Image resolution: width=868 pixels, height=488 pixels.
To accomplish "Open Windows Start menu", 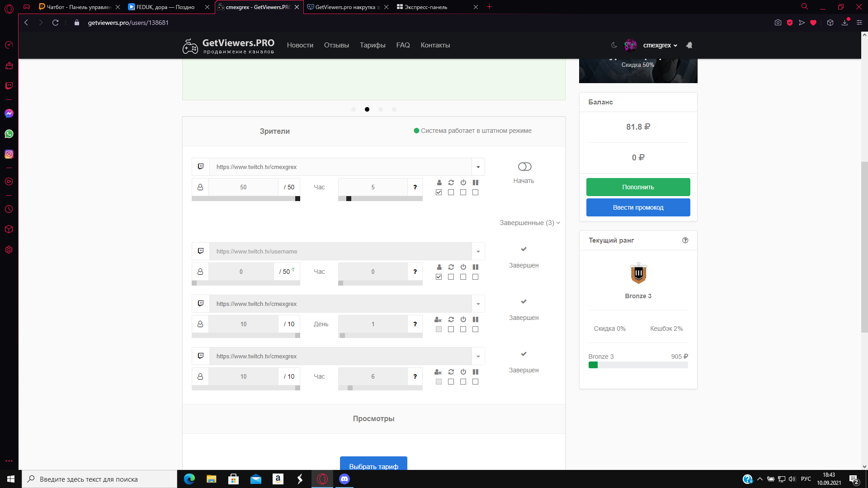I will pos(11,479).
